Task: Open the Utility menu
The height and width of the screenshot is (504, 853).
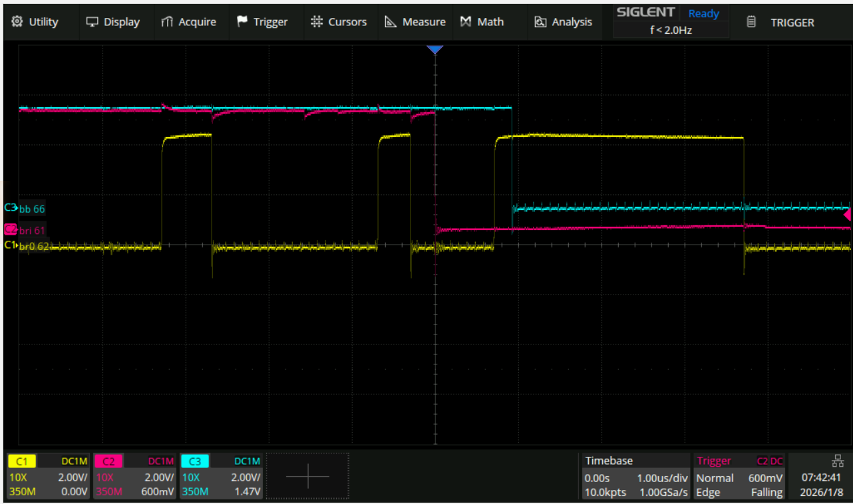Action: tap(35, 22)
